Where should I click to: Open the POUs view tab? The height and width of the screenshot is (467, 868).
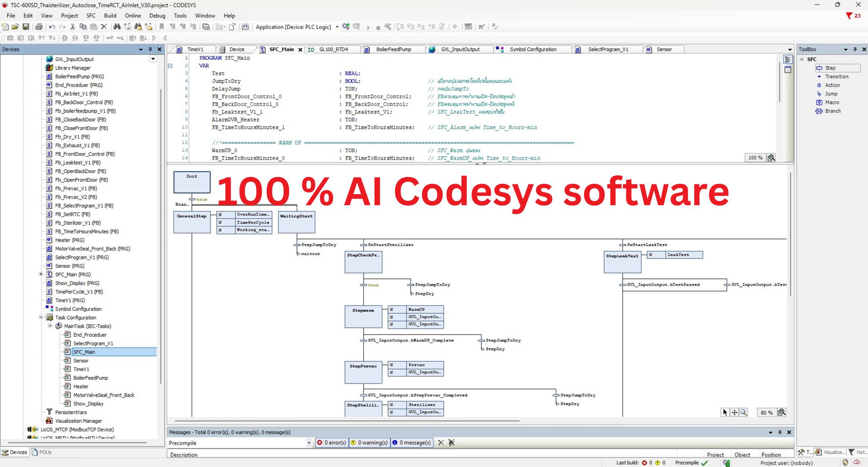point(42,452)
